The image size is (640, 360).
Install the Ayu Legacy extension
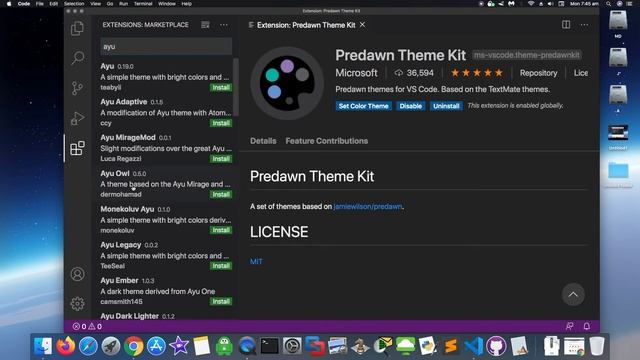tap(221, 266)
